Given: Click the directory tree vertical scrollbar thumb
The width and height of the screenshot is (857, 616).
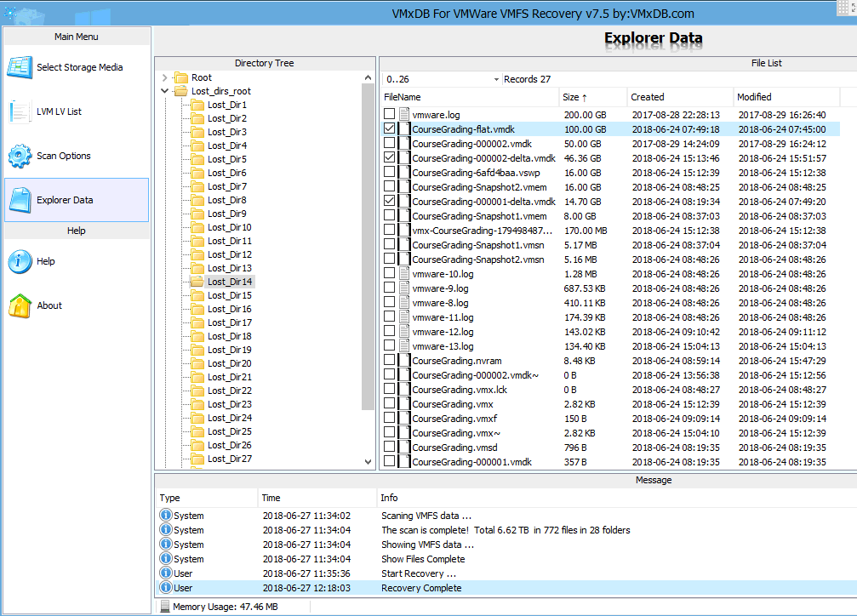Looking at the screenshot, I should tap(368, 246).
